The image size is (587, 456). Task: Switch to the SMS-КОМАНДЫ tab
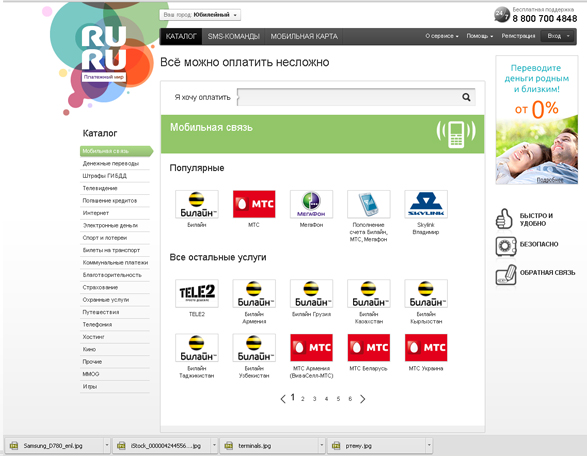pos(234,36)
